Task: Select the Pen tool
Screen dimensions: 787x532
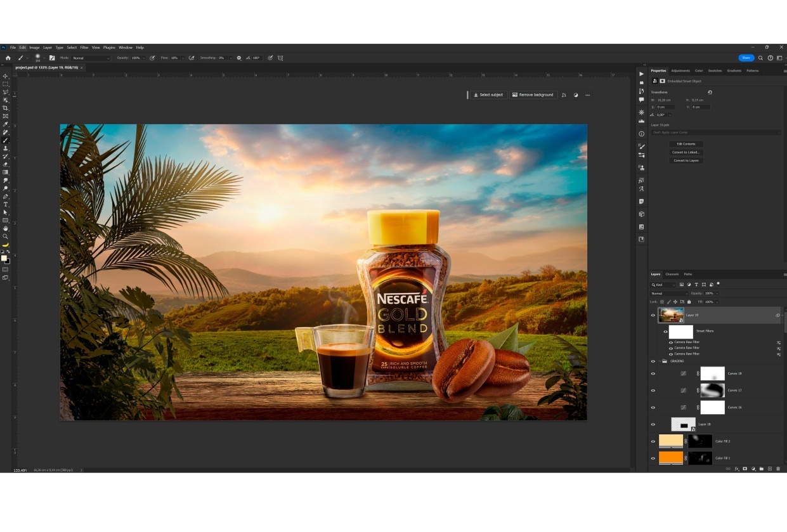Action: [x=6, y=197]
